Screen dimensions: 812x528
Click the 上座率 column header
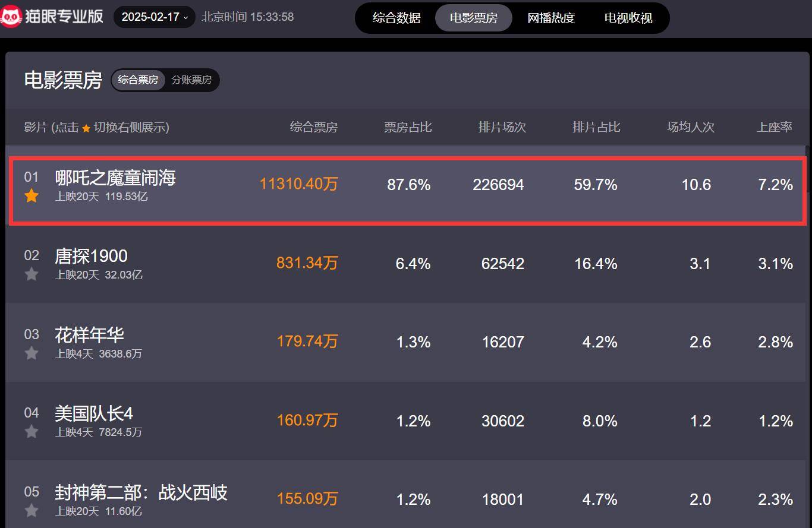pyautogui.click(x=775, y=127)
